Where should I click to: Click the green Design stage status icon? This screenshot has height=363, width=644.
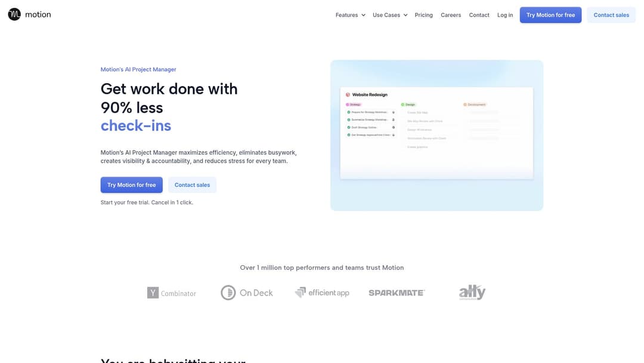[402, 104]
